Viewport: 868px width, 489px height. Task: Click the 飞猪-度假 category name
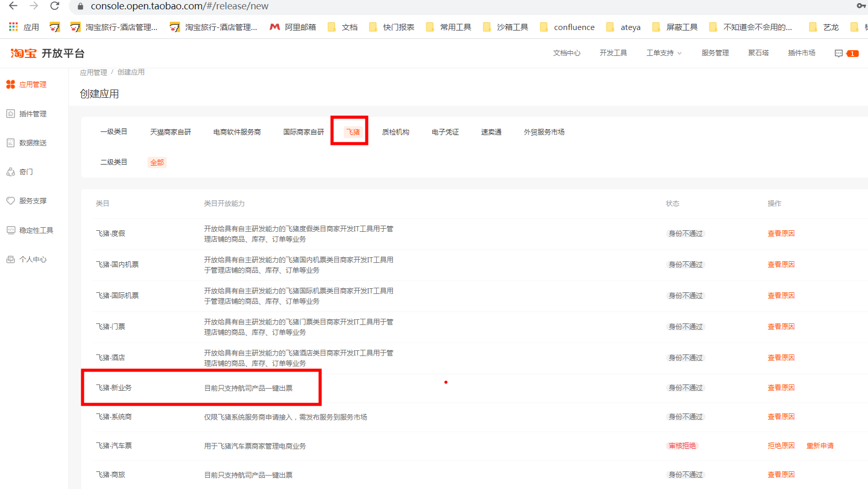click(110, 233)
